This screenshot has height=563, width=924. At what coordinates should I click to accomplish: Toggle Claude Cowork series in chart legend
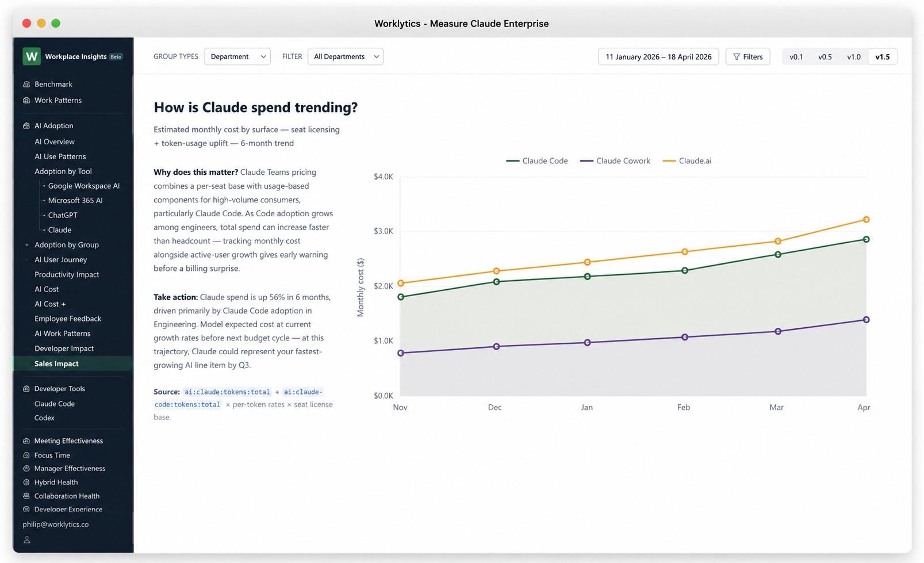tap(615, 161)
